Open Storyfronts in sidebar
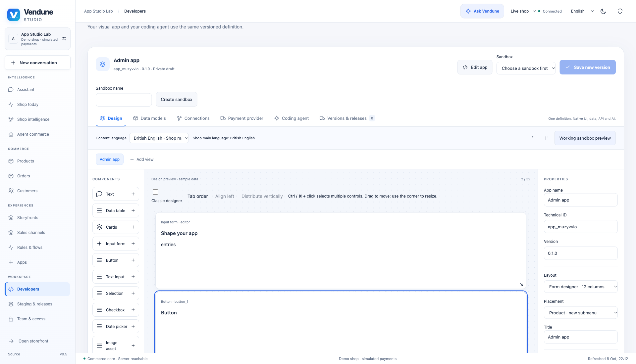 click(x=37, y=218)
